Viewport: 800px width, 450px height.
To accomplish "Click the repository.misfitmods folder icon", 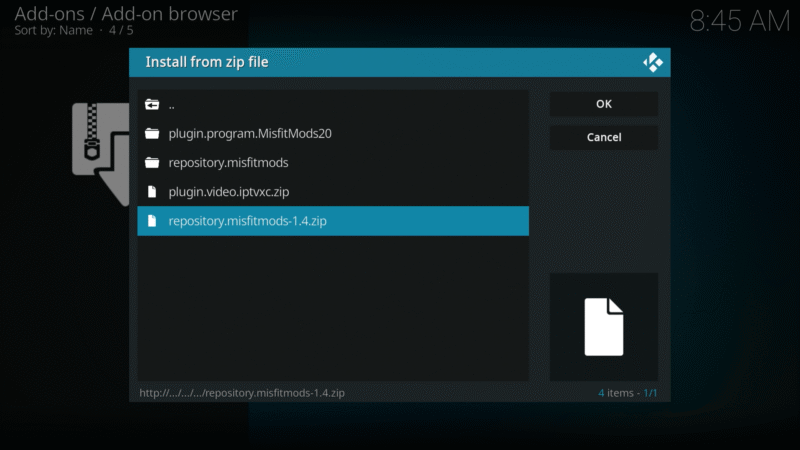I will (x=152, y=163).
